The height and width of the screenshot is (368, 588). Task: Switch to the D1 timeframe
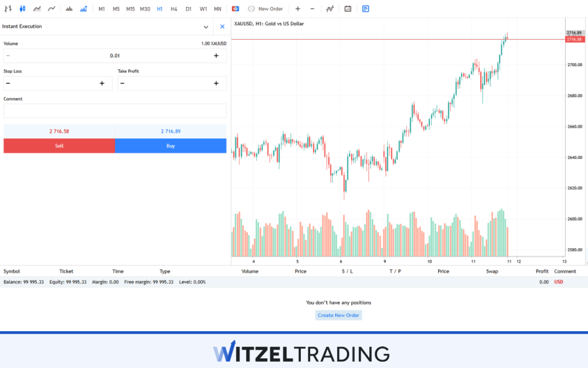pyautogui.click(x=188, y=9)
